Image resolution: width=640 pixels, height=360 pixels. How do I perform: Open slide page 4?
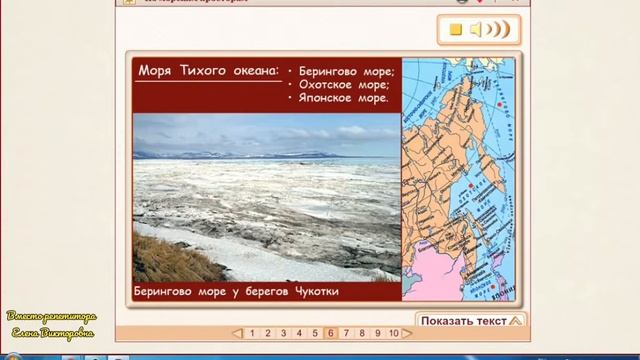299,333
